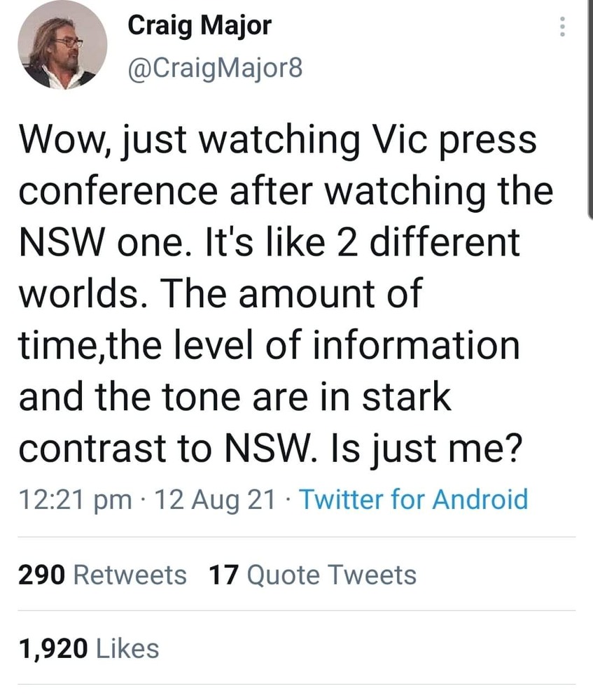Click the line "and the tone are in stark"
This screenshot has height=700, width=593.
pos(235,397)
